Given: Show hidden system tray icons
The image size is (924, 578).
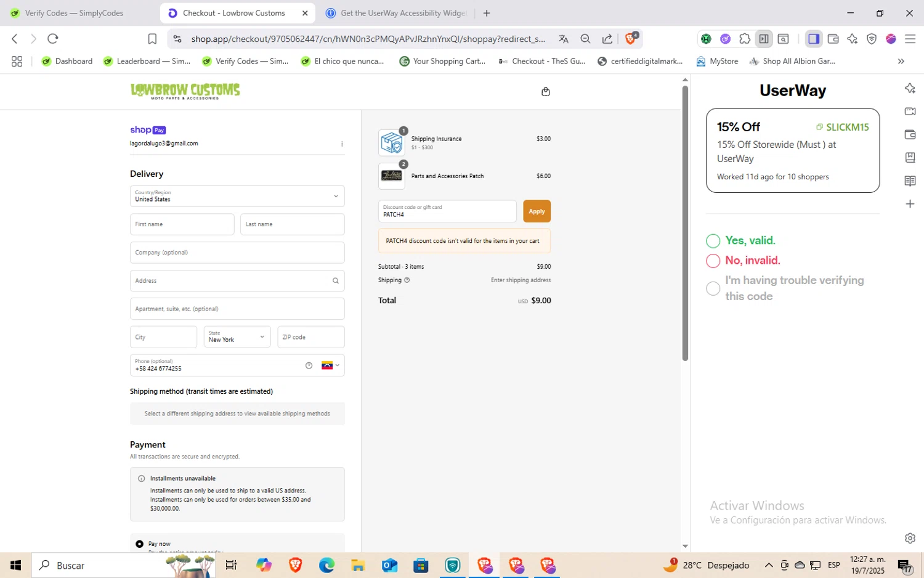Looking at the screenshot, I should pyautogui.click(x=768, y=565).
